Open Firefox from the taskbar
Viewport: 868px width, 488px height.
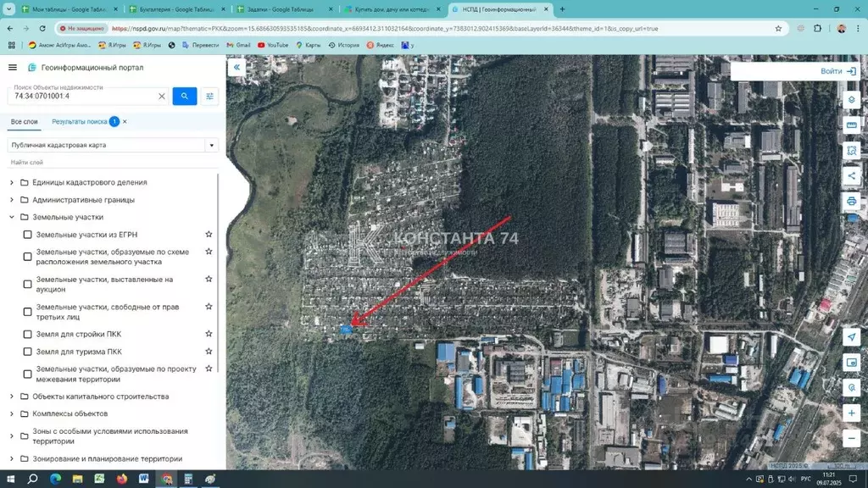click(x=122, y=479)
